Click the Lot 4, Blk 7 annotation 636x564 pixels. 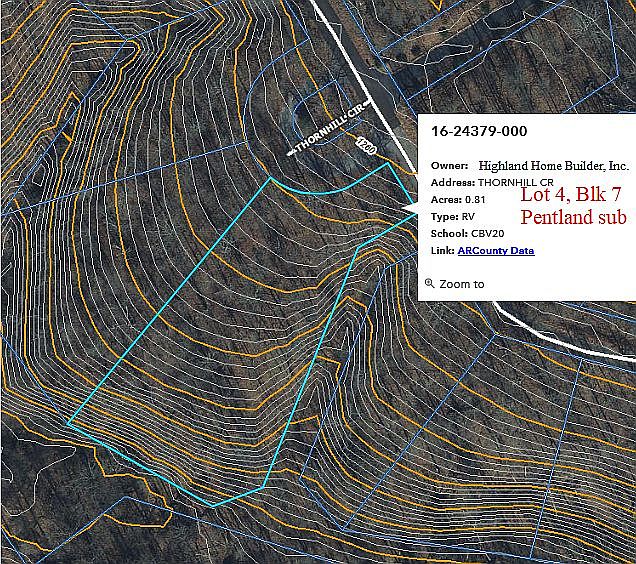(x=571, y=194)
